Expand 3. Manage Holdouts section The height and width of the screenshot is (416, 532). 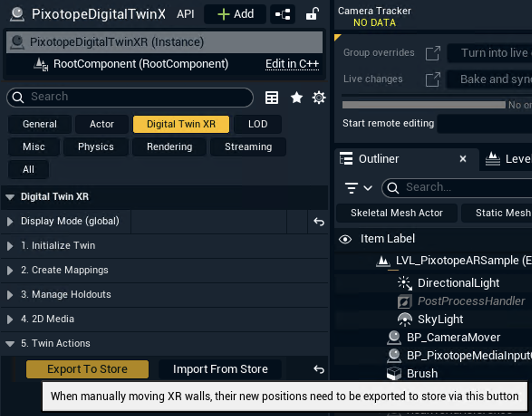coord(10,295)
